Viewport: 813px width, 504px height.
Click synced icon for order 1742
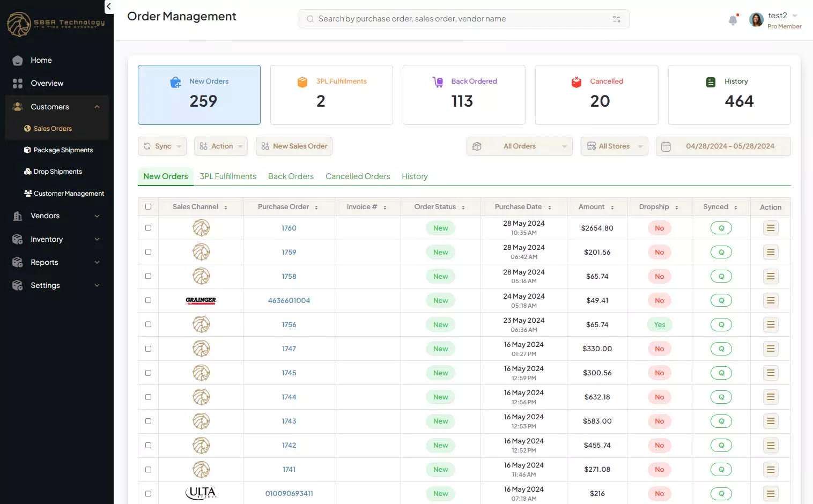pyautogui.click(x=721, y=445)
